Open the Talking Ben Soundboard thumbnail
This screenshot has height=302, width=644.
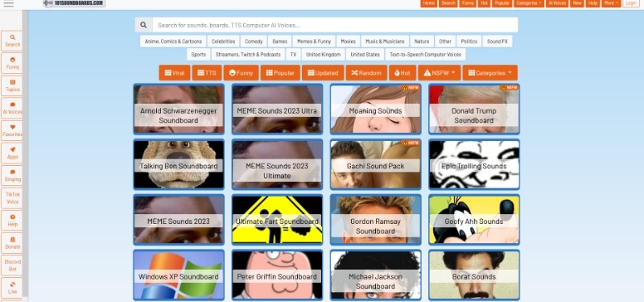click(x=179, y=164)
